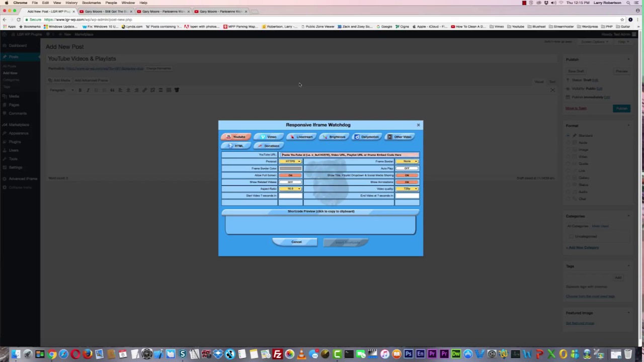Screen dimensions: 644x362
Task: Pick a Frame Border Color swatch
Action: pyautogui.click(x=291, y=168)
